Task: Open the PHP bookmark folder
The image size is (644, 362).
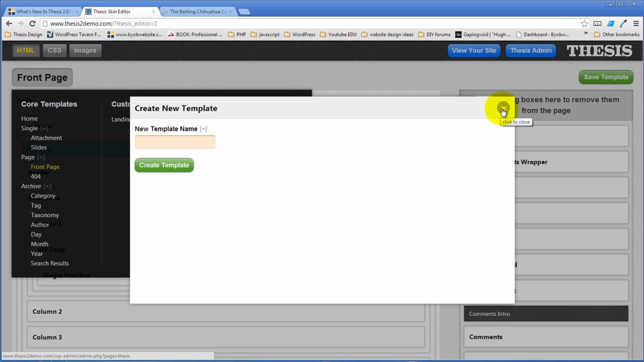Action: click(237, 35)
